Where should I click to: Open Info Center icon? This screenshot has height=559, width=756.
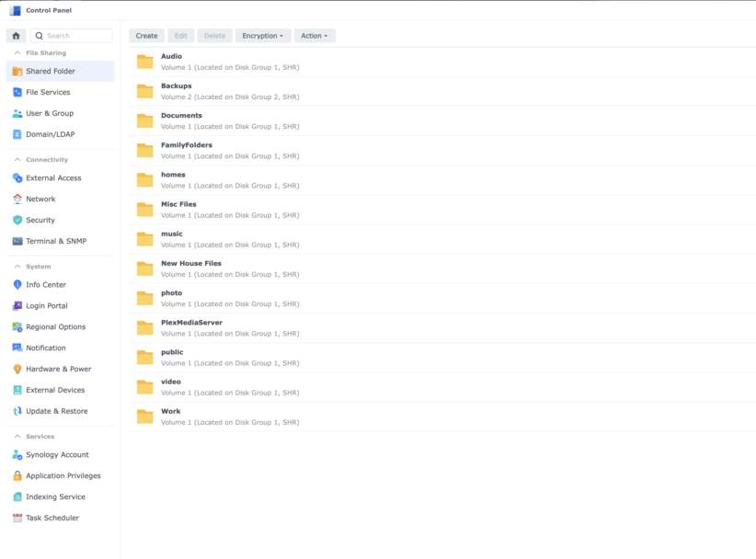click(x=17, y=285)
